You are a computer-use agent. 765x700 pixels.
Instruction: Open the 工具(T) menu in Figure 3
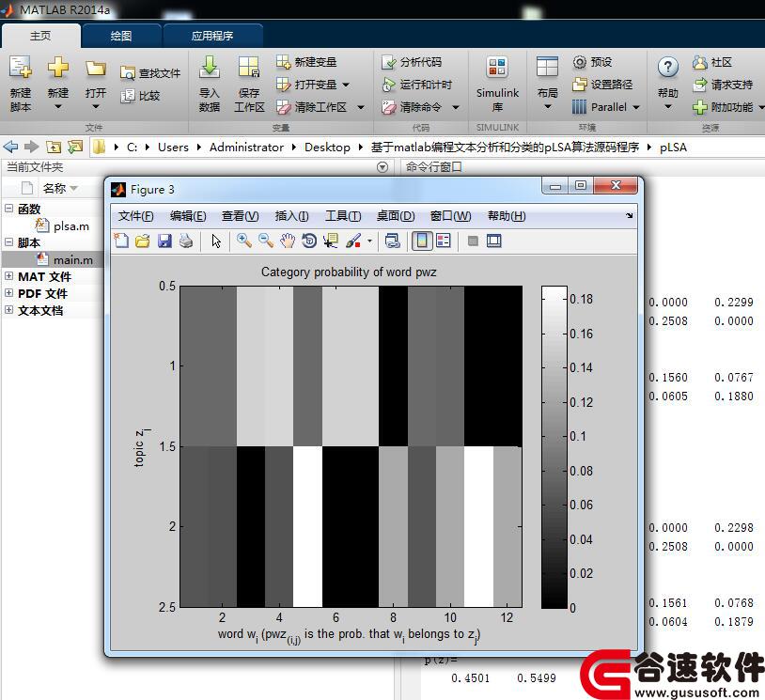pyautogui.click(x=343, y=216)
